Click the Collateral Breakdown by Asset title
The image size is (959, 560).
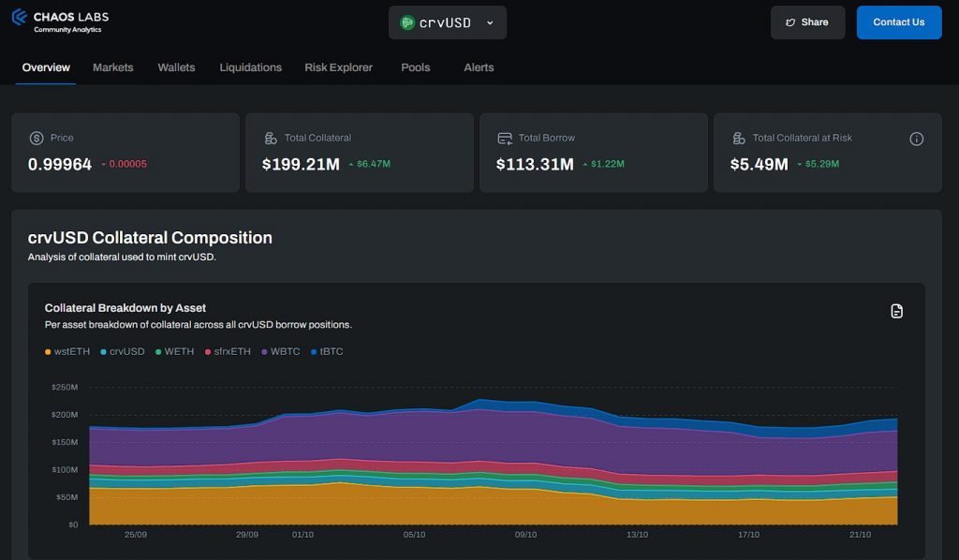point(125,308)
